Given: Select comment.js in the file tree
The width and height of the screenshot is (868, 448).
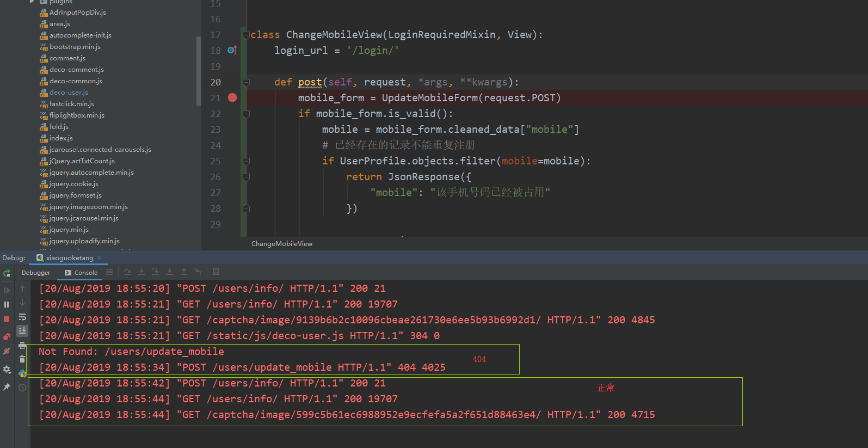Looking at the screenshot, I should tap(67, 58).
